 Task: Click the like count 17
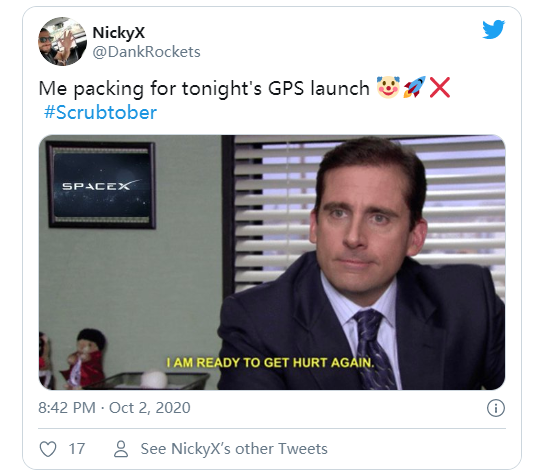[x=77, y=449]
